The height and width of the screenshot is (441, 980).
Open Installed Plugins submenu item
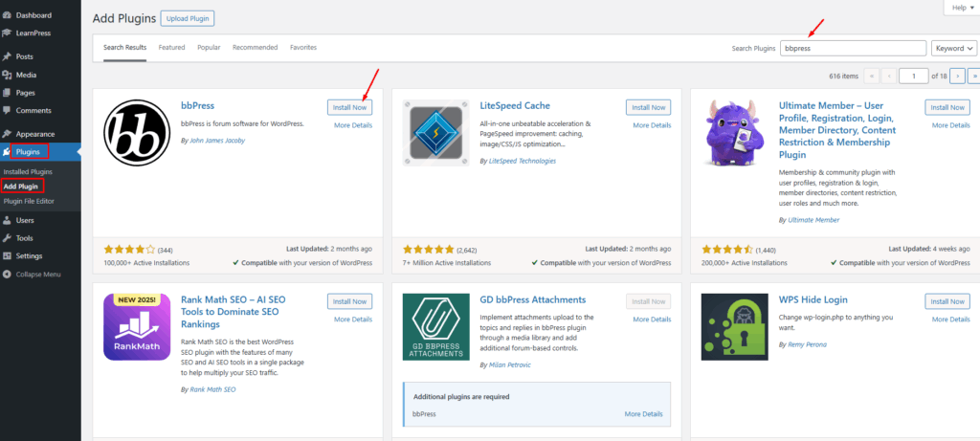(x=28, y=172)
